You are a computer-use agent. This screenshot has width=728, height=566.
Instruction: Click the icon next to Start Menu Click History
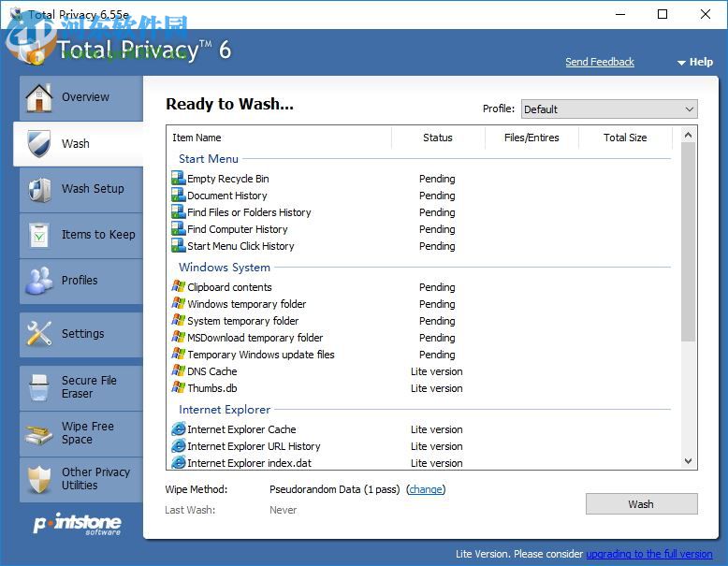click(179, 245)
